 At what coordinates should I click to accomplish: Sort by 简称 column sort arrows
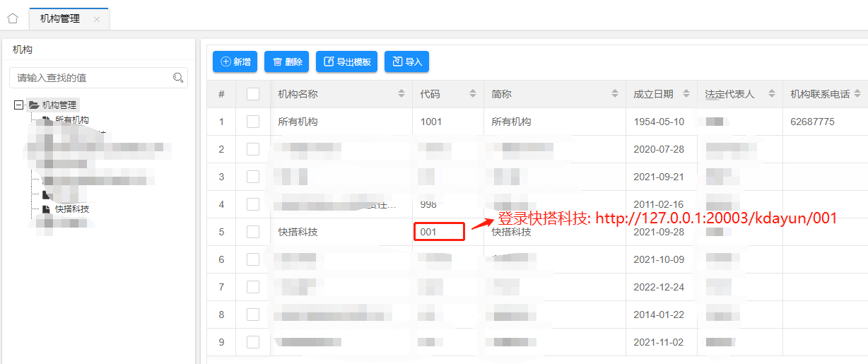point(615,94)
